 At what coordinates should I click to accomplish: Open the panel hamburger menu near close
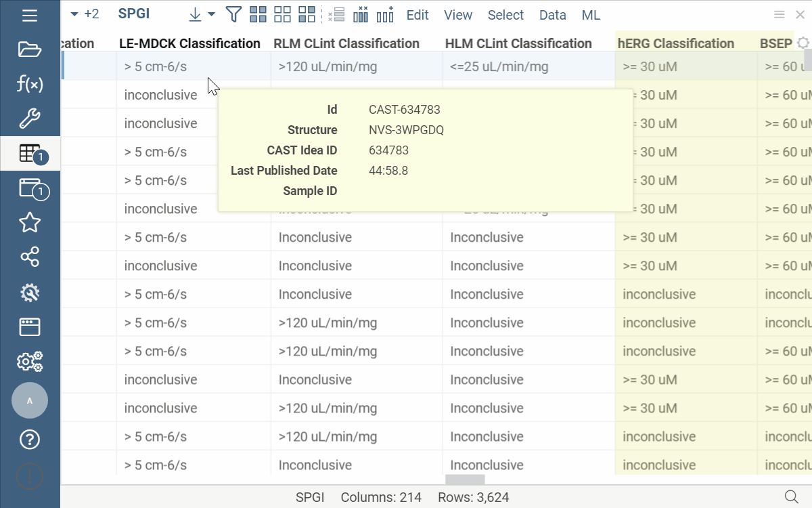click(780, 14)
